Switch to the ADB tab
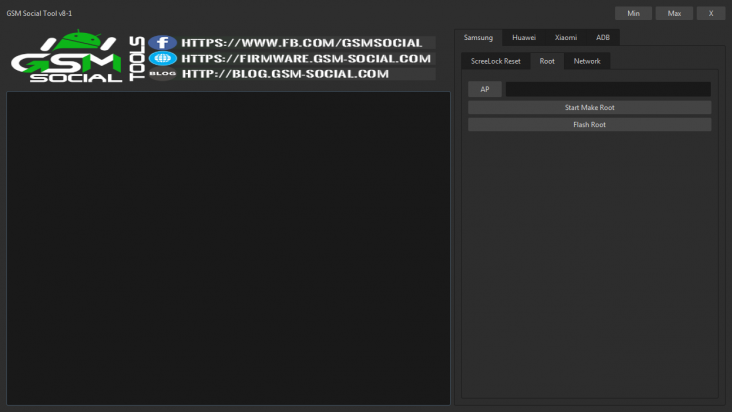Screen dimensions: 732x412 [x=603, y=37]
